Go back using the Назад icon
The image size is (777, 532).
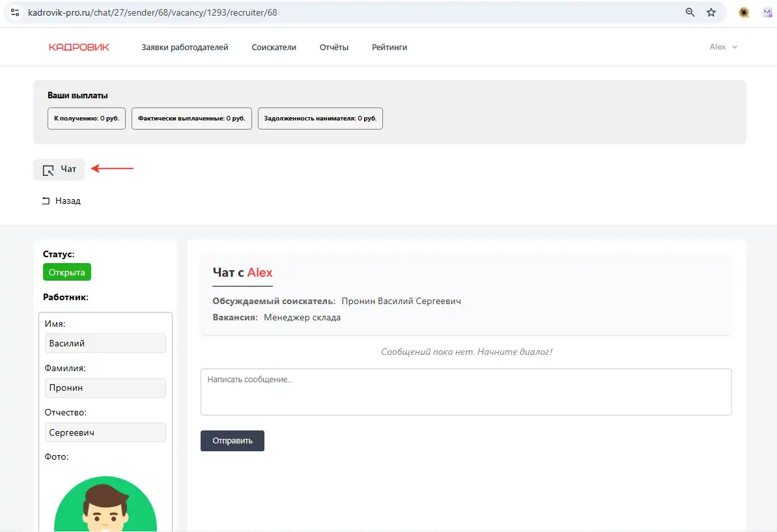click(x=46, y=201)
